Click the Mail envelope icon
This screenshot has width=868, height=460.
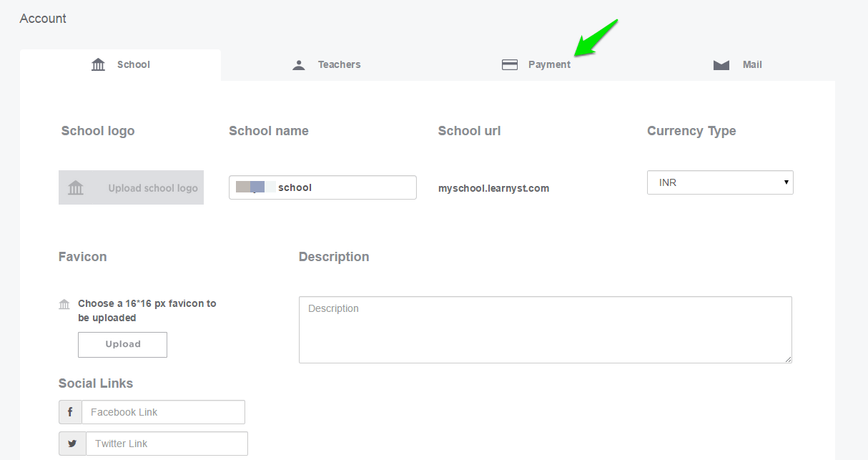[721, 65]
